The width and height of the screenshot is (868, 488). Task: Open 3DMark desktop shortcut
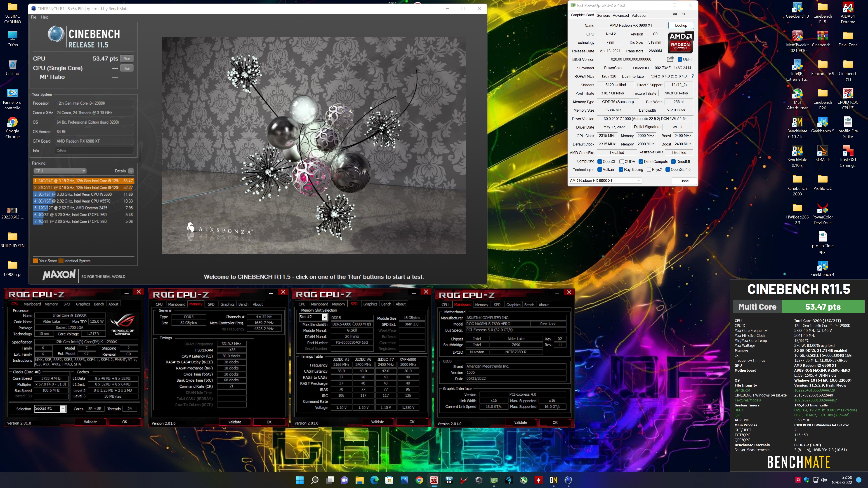(823, 154)
